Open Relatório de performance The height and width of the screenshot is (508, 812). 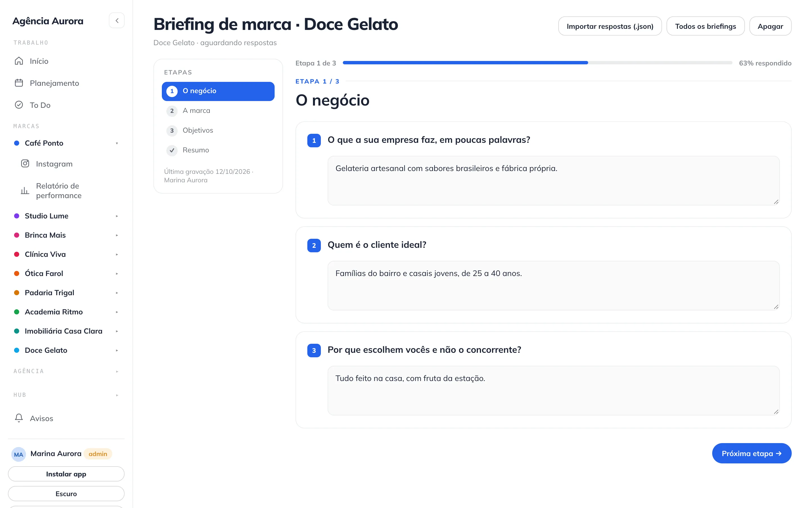pos(69,190)
